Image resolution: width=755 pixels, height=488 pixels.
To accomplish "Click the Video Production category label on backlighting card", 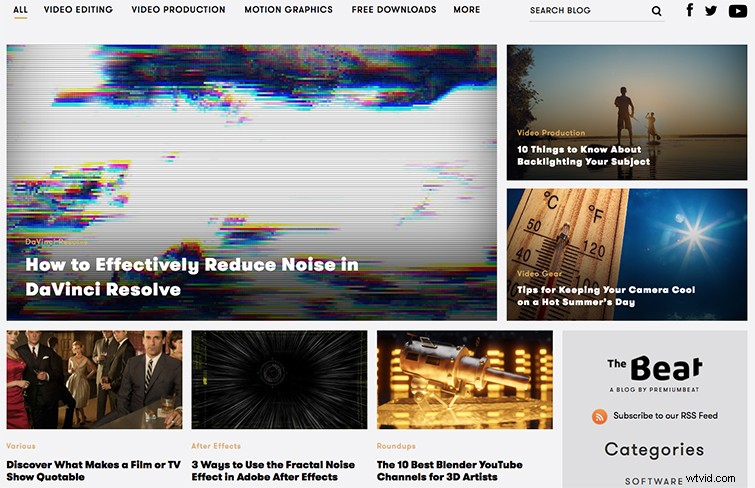I will [x=551, y=132].
